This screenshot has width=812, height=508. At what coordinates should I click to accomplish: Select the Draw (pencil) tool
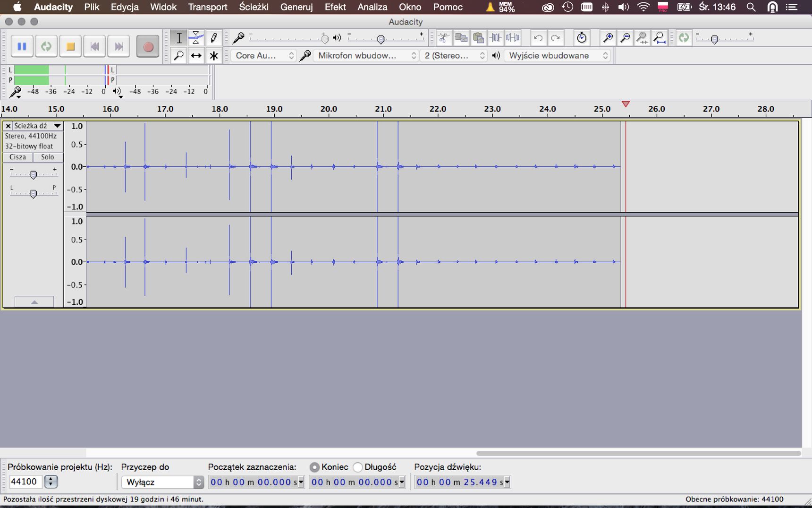click(x=213, y=38)
